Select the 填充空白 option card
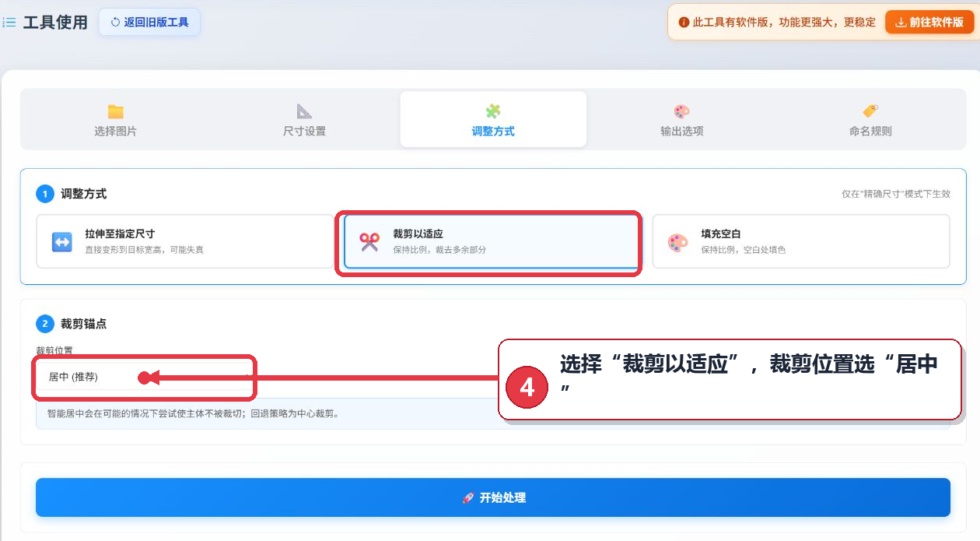Screen dimensions: 980x541 [x=801, y=241]
